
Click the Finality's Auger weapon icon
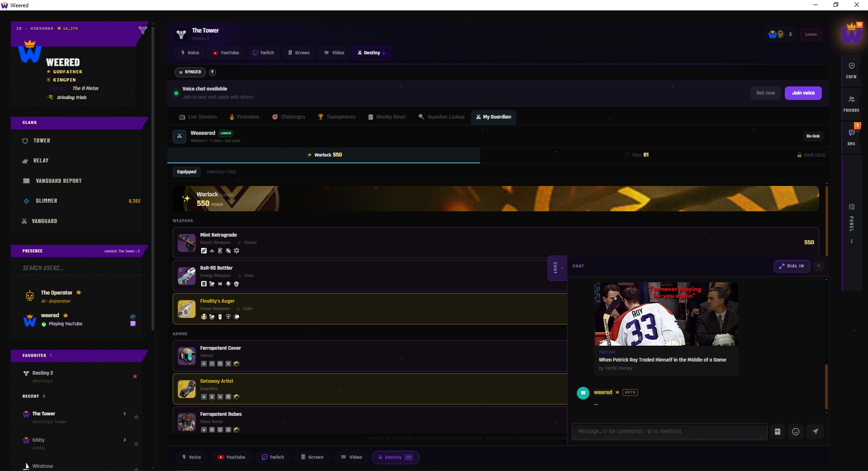(x=186, y=309)
